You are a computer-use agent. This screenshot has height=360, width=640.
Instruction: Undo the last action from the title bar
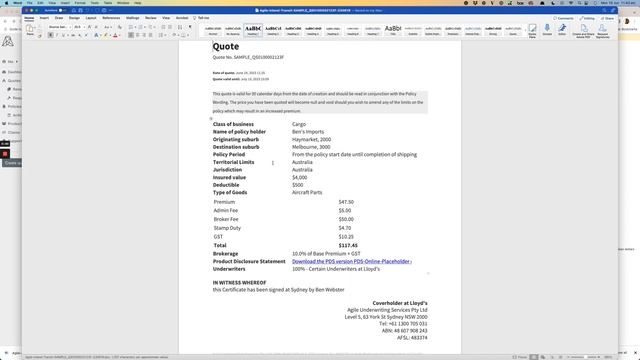click(x=87, y=10)
